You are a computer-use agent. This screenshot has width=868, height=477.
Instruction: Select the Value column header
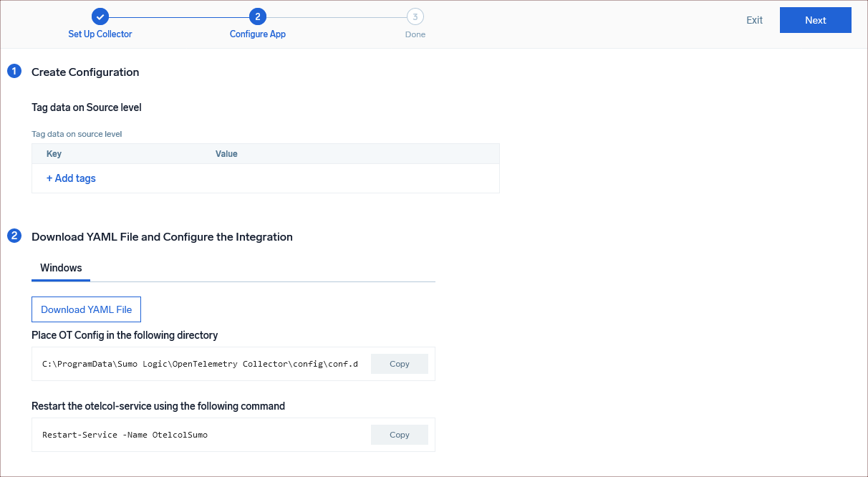coord(226,153)
